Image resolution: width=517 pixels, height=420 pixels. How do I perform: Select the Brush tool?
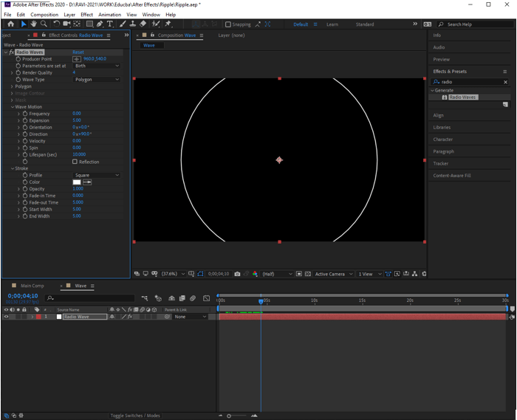tap(123, 24)
